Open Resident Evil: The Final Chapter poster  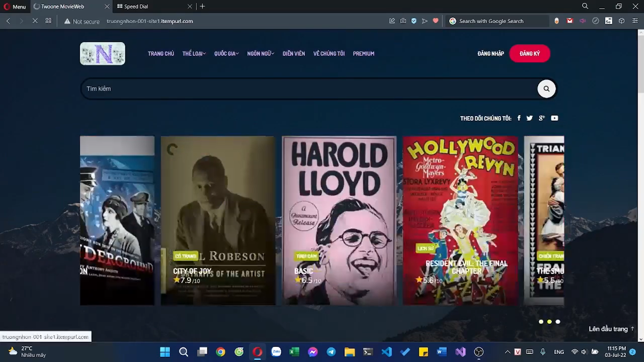pyautogui.click(x=460, y=221)
